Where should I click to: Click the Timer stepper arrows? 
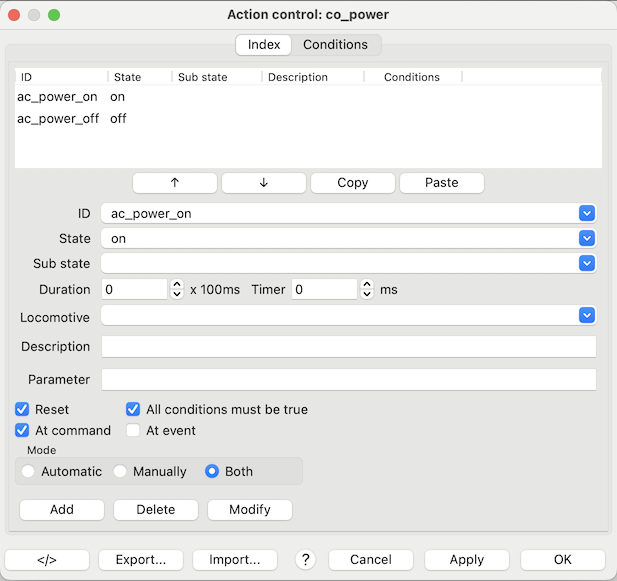[x=367, y=289]
